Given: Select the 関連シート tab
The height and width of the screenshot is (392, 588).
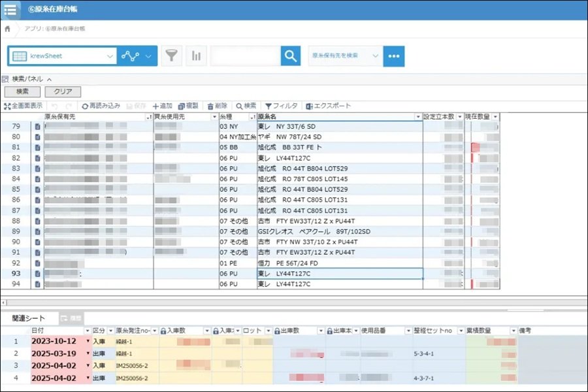Looking at the screenshot, I should pyautogui.click(x=29, y=318).
